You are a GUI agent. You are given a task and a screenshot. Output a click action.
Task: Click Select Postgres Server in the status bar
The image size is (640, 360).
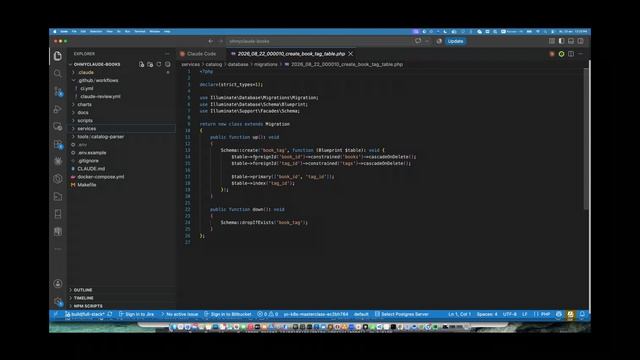point(402,314)
